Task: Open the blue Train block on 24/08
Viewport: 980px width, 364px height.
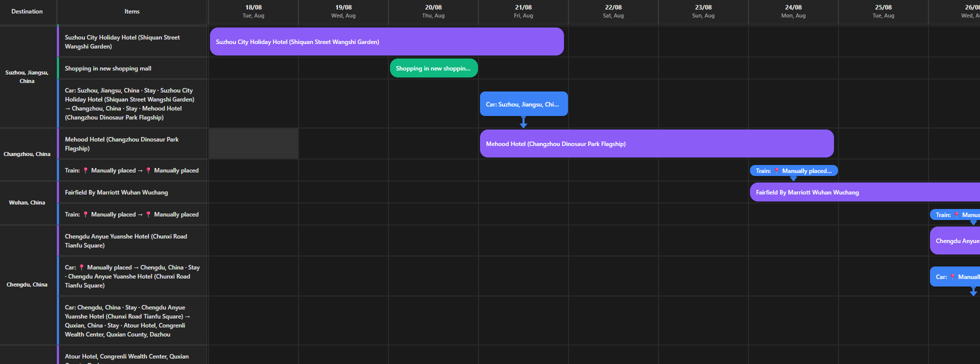Action: 793,171
